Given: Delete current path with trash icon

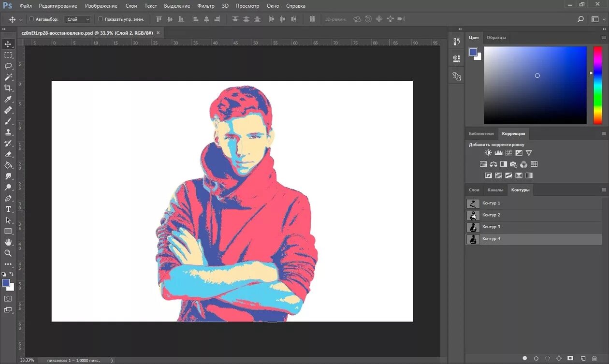Looking at the screenshot, I should pos(594,358).
